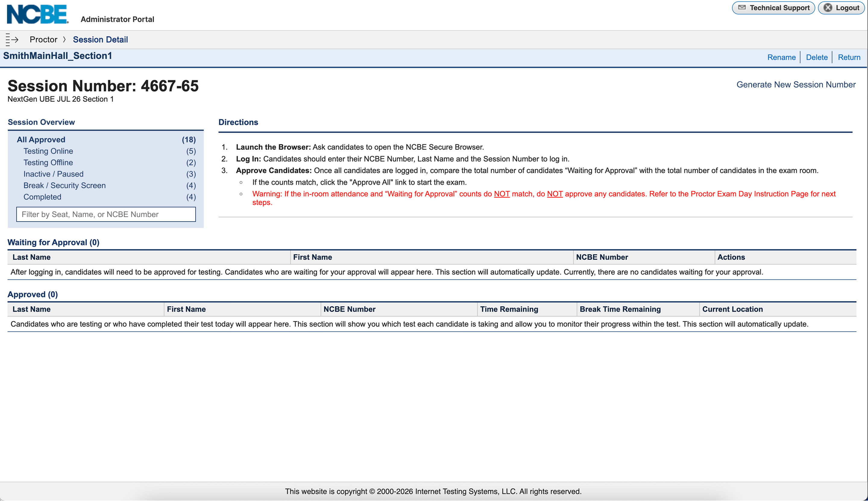Click the red Warning text
The image size is (868, 501).
click(544, 198)
